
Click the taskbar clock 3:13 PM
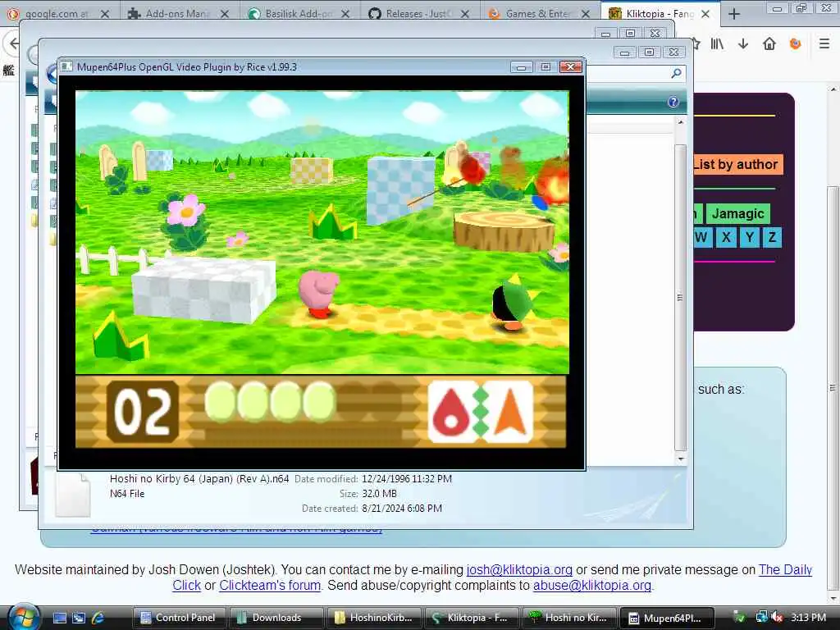pyautogui.click(x=808, y=617)
